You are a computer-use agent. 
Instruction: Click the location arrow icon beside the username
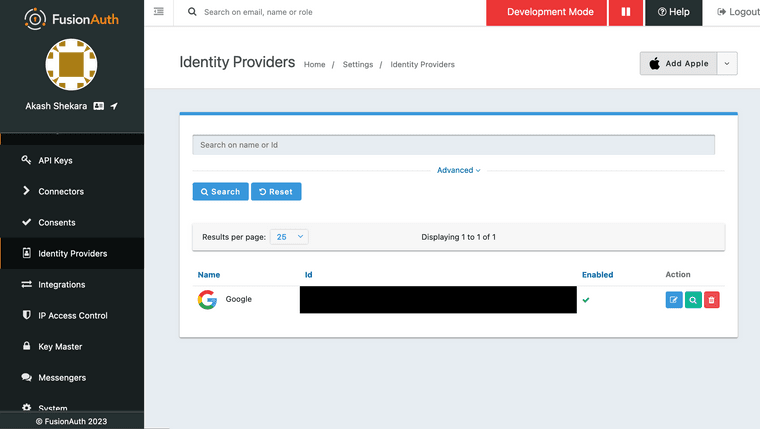(x=114, y=106)
